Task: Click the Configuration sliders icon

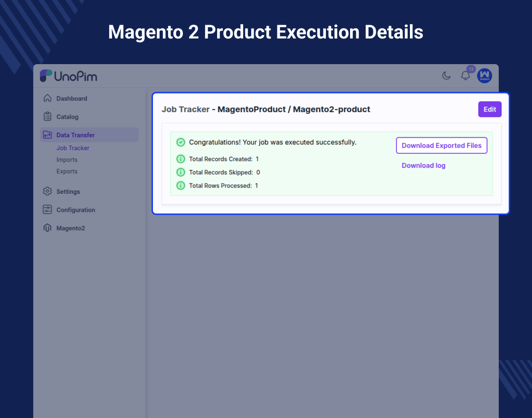Action: (x=47, y=209)
